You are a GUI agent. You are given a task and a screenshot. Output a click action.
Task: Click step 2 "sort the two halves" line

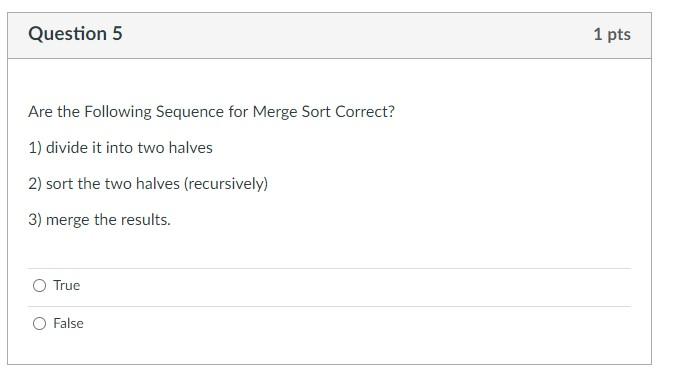pos(148,184)
